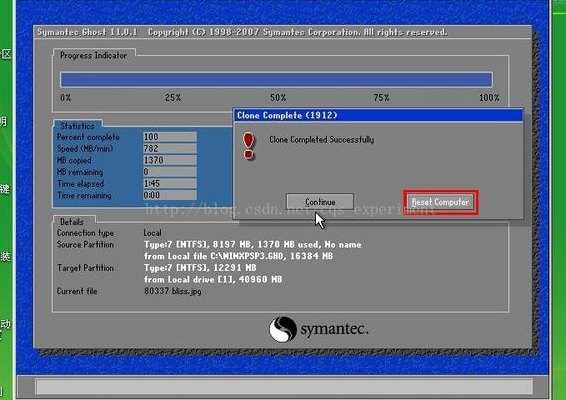
Task: Click the Time elapsed label
Action: 80,184
